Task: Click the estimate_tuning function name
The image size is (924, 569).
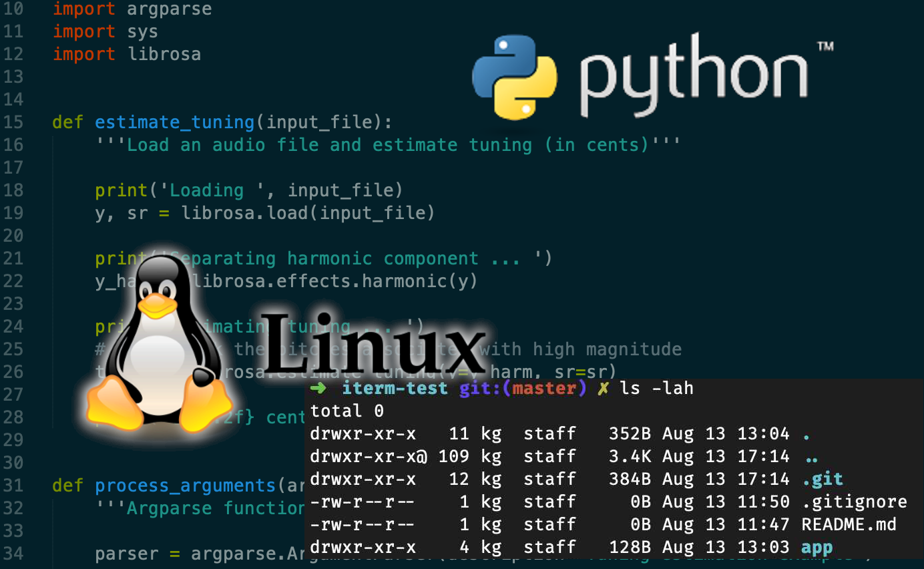Action: coord(175,122)
